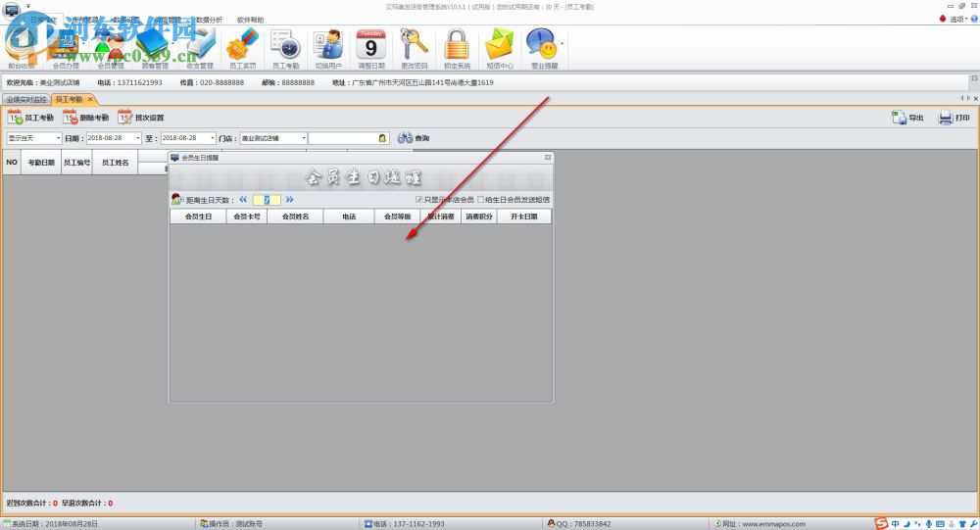Open the 员工考勤 ribbon clock icon
The image size is (980, 530).
[x=285, y=48]
